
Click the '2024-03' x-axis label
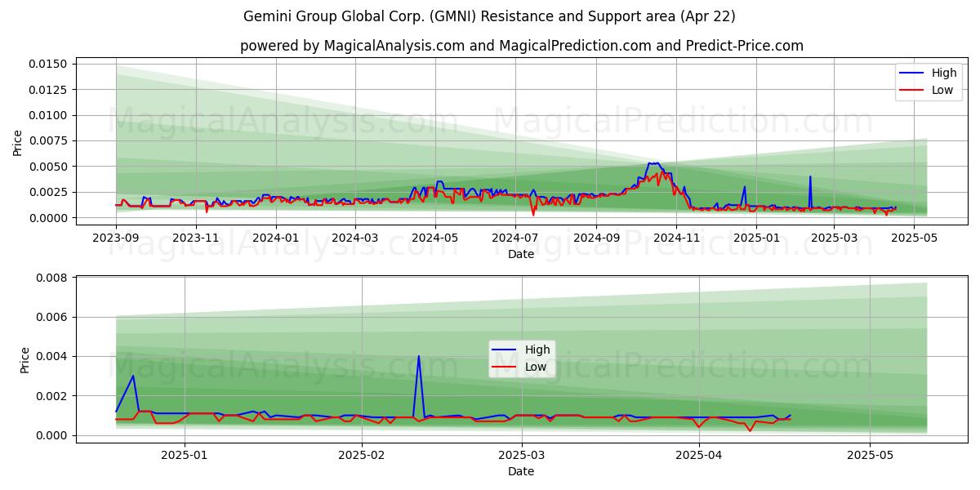point(354,238)
